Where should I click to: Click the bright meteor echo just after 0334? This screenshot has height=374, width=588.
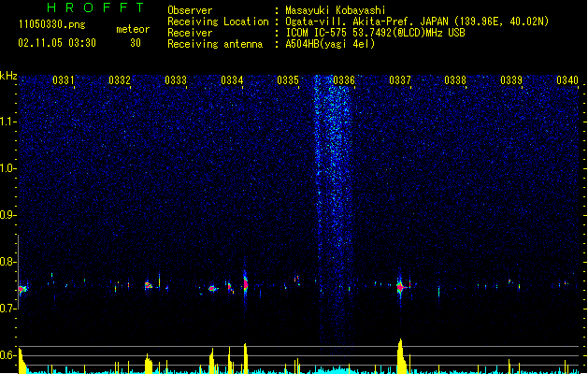[245, 283]
